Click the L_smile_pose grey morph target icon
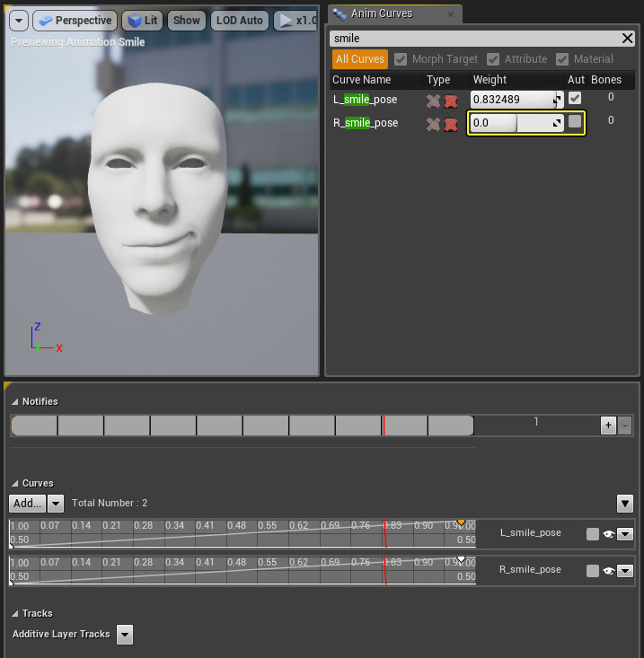Image resolution: width=644 pixels, height=658 pixels. coord(433,101)
